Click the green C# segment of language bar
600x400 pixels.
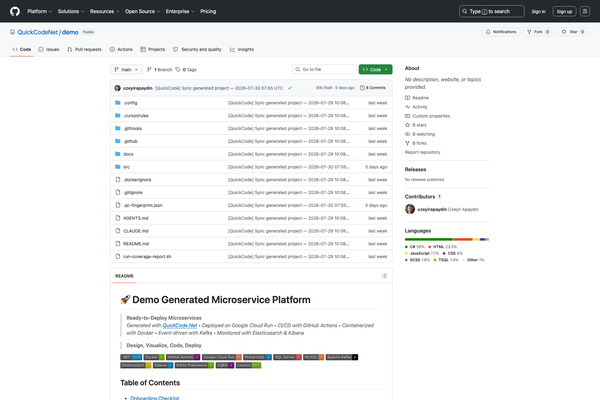click(429, 239)
